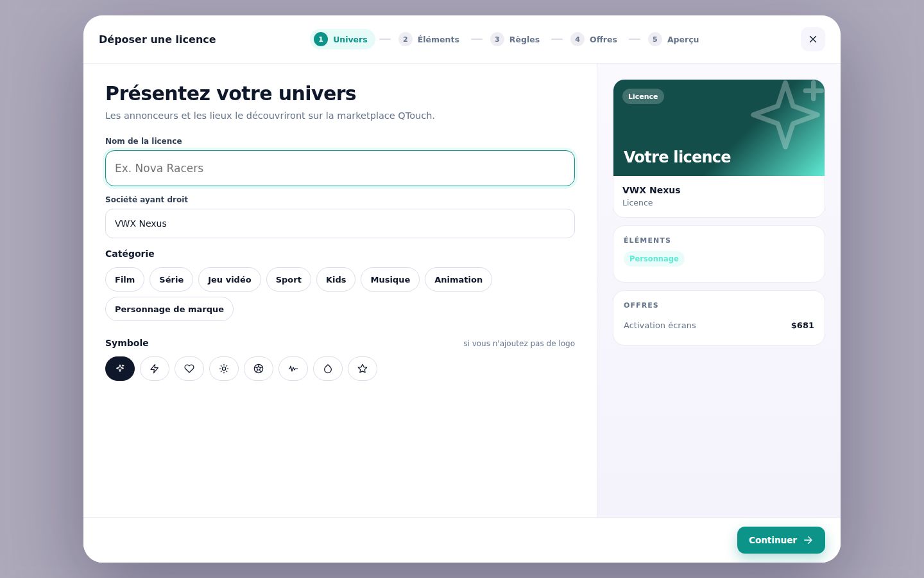Choose the soccer ball symbol
This screenshot has height=578, width=924.
[259, 369]
